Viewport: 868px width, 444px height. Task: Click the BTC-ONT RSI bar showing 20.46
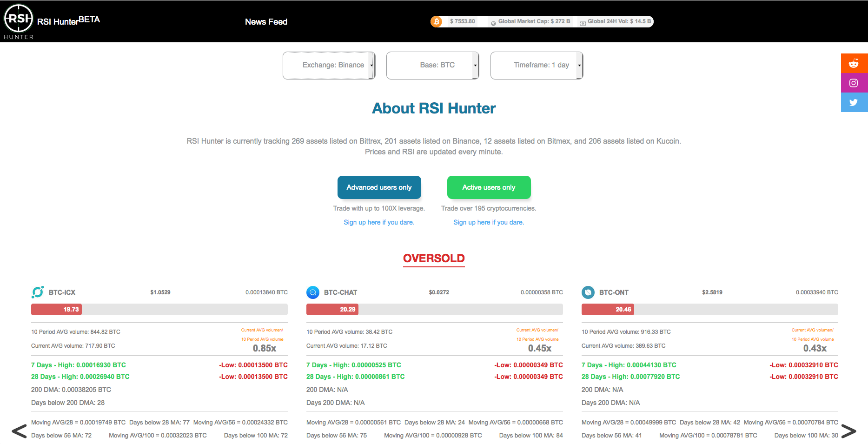pyautogui.click(x=710, y=310)
